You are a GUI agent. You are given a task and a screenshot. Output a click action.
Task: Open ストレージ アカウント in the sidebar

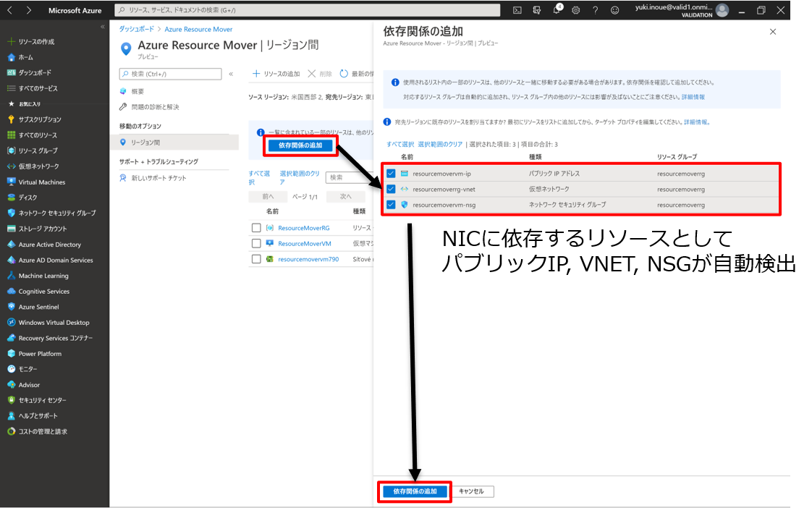point(38,229)
